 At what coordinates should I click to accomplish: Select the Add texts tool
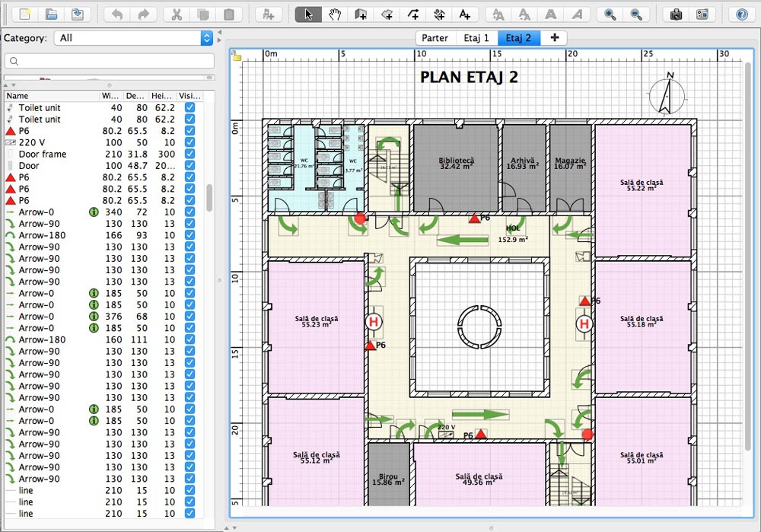(x=465, y=14)
